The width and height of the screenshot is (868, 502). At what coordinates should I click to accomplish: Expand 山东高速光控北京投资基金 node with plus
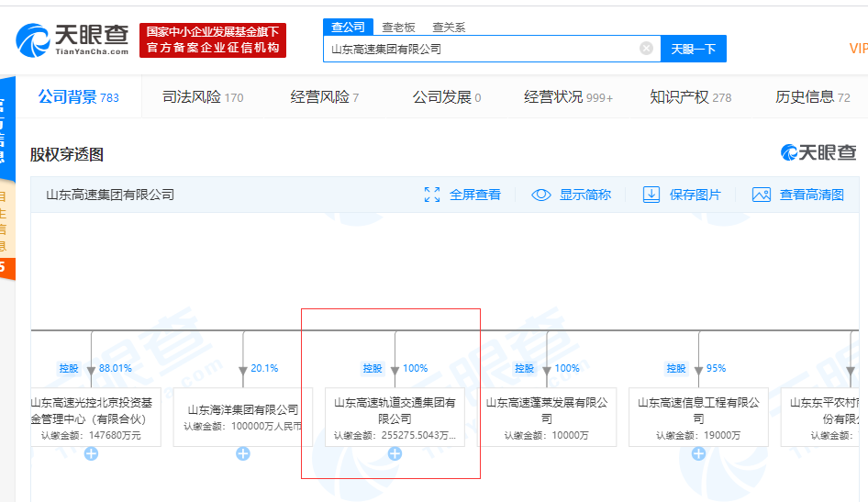[x=91, y=454]
